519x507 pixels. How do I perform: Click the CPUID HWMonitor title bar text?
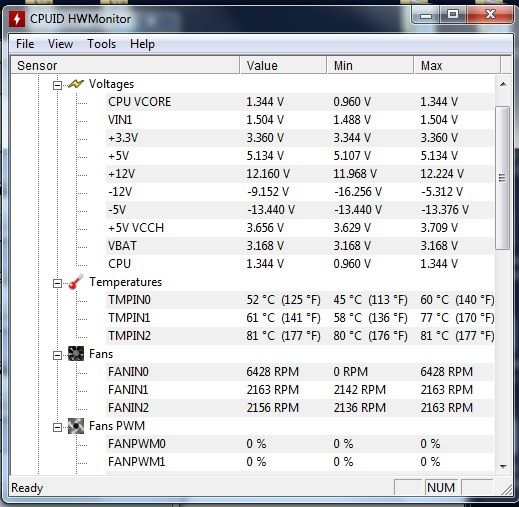[x=80, y=19]
